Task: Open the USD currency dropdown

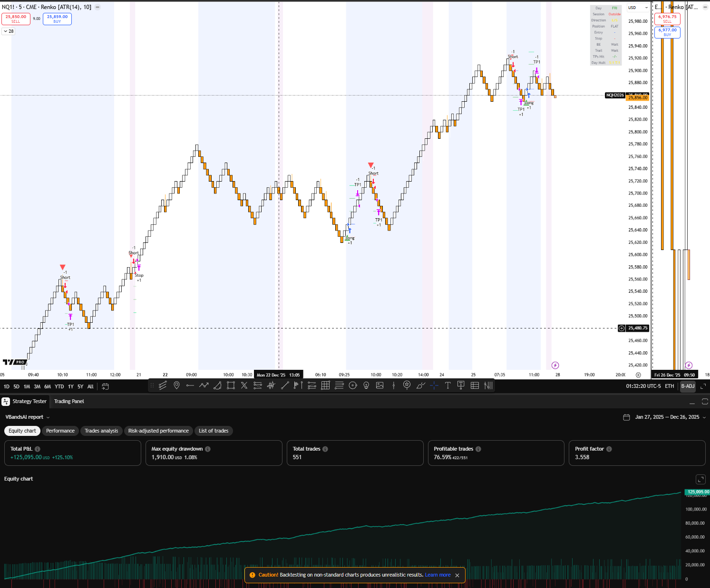Action: click(x=637, y=8)
